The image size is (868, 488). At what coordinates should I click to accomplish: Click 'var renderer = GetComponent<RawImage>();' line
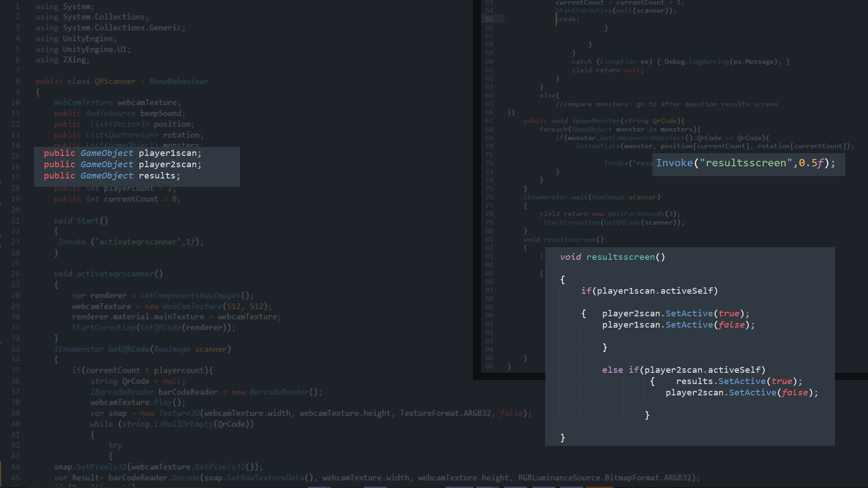(163, 296)
